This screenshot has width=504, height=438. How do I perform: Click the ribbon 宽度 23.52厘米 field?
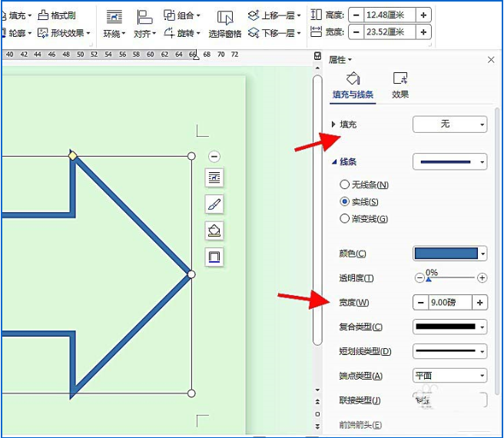click(x=390, y=32)
